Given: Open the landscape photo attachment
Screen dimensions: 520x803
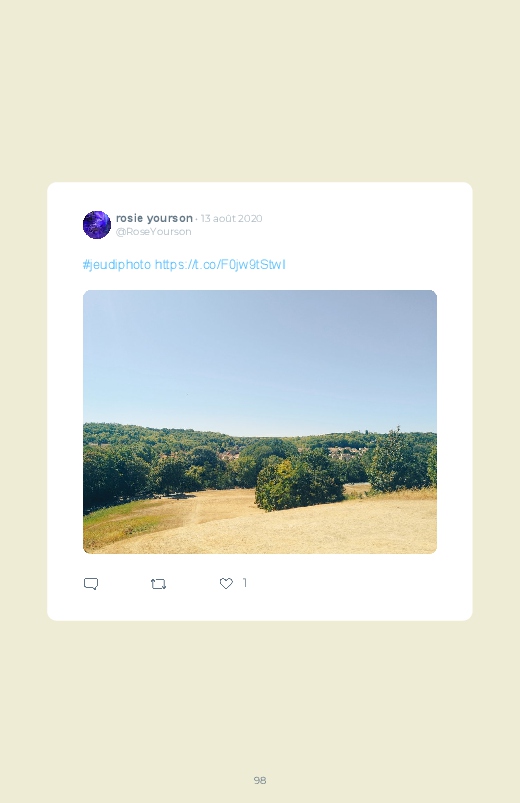Looking at the screenshot, I should click(260, 422).
